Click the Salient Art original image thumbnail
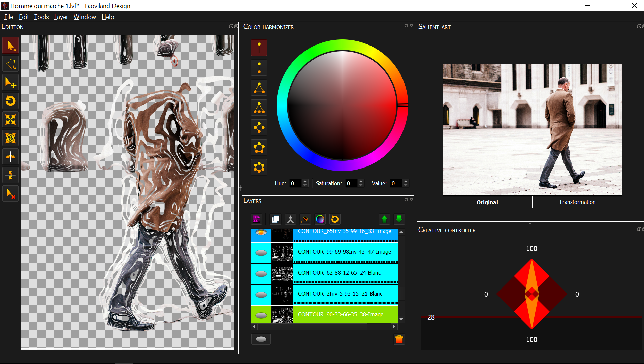The height and width of the screenshot is (364, 644). 532,130
